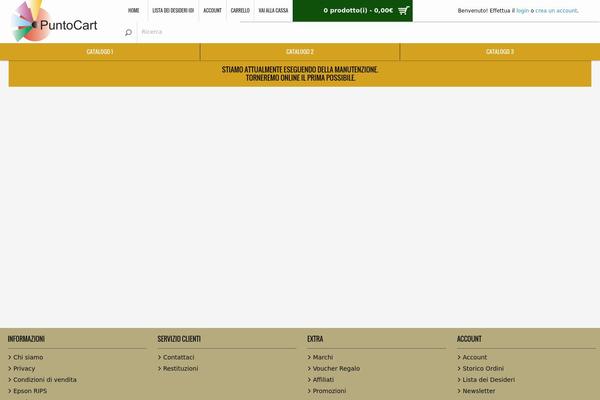Image resolution: width=600 pixels, height=400 pixels.
Task: Open the Promozioni link
Action: point(329,391)
